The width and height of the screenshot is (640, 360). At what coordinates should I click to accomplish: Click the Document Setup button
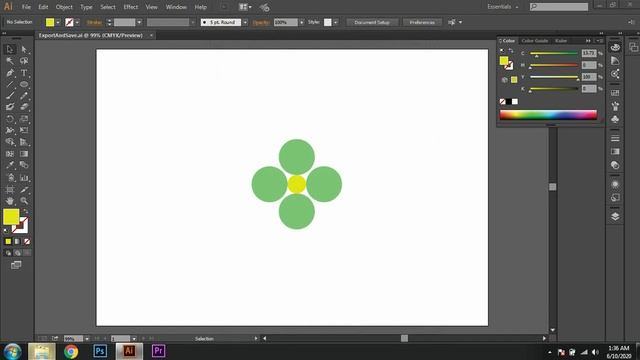tap(372, 22)
